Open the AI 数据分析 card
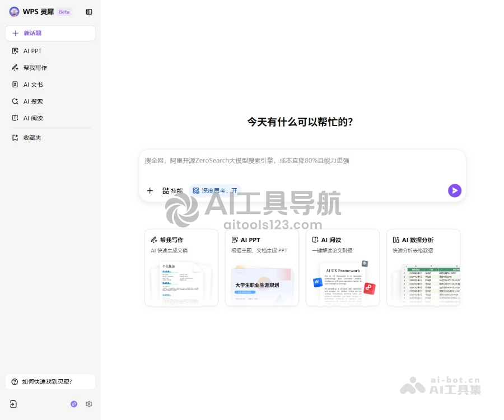504x420 pixels. pos(423,267)
